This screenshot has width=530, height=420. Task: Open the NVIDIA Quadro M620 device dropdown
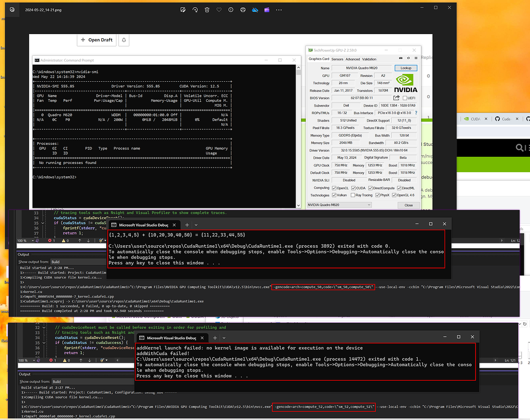click(338, 204)
